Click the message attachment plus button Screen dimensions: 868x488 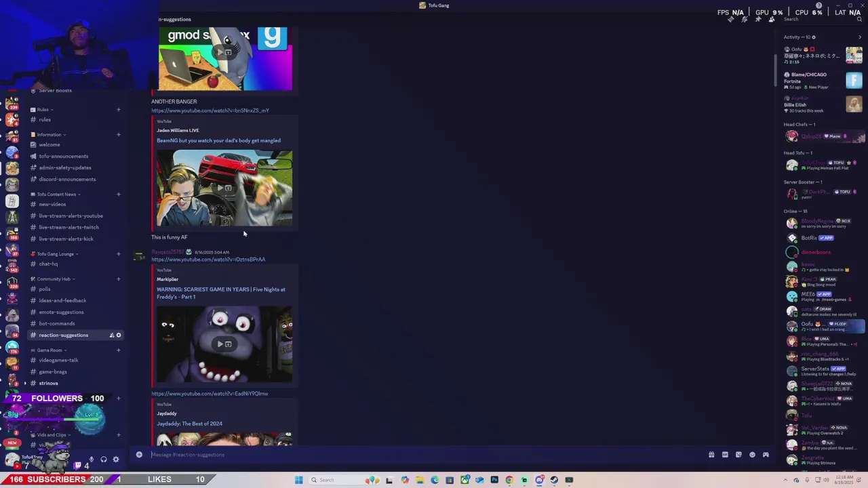coord(139,455)
